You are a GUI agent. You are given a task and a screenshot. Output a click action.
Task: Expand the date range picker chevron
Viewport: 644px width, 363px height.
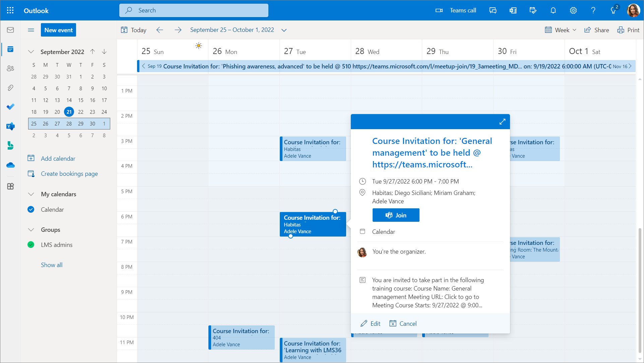point(284,30)
